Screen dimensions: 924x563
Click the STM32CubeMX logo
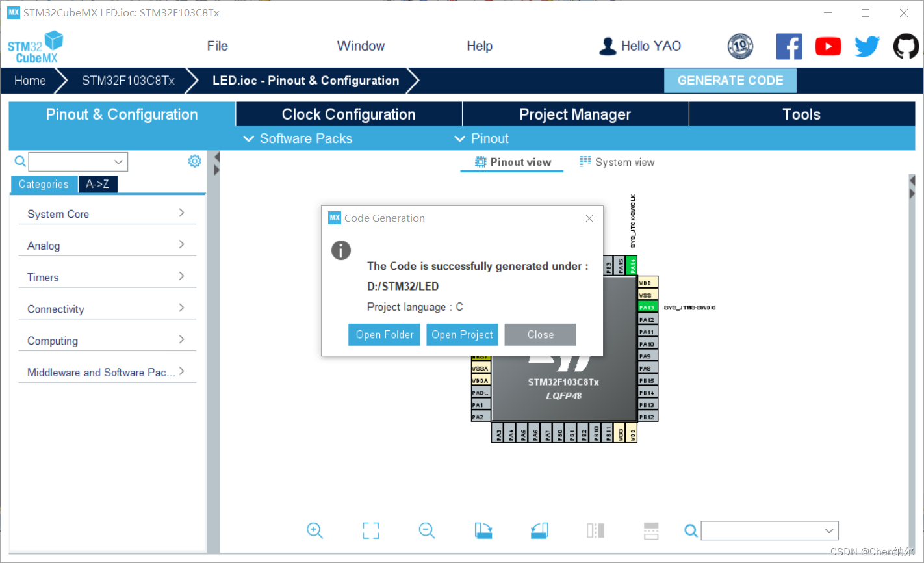(35, 47)
